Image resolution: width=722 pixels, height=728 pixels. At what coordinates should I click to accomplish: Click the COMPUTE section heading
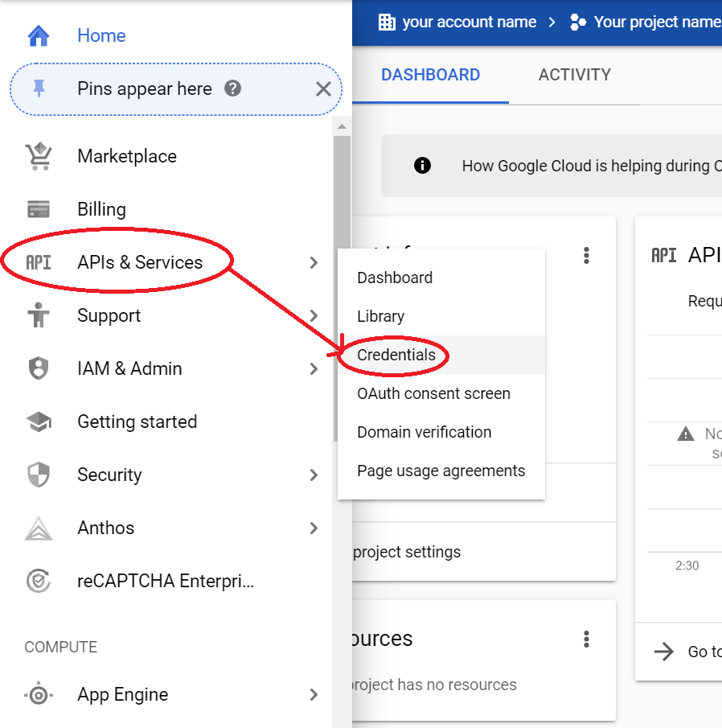pos(61,647)
